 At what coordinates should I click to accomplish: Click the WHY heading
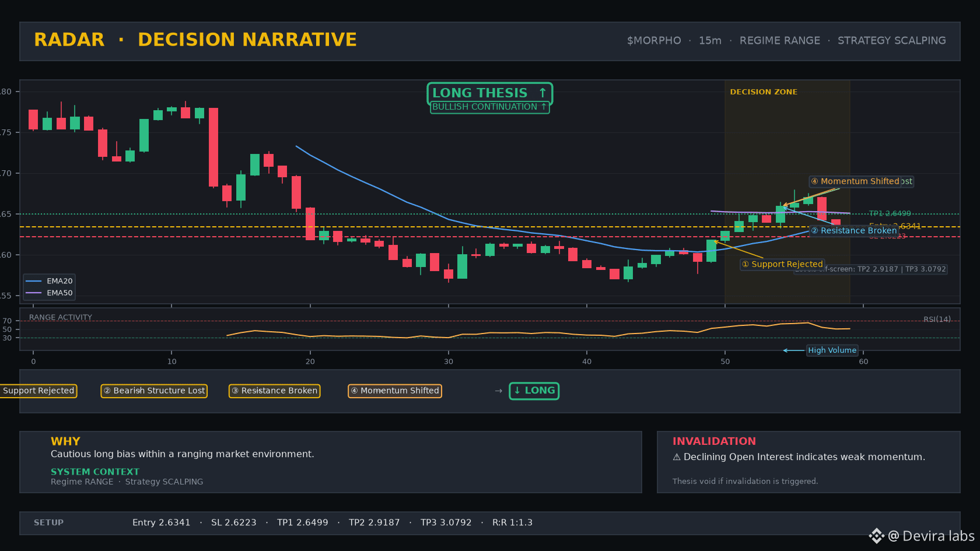(x=65, y=441)
